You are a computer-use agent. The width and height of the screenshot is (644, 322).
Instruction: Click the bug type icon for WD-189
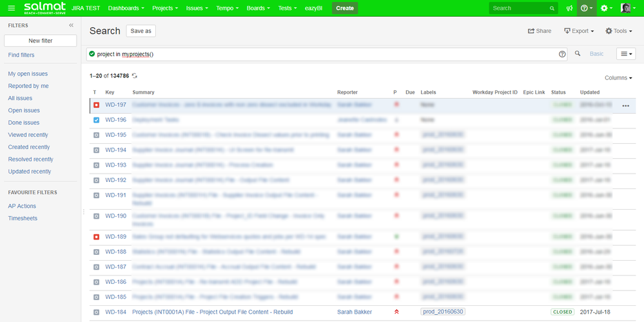96,237
